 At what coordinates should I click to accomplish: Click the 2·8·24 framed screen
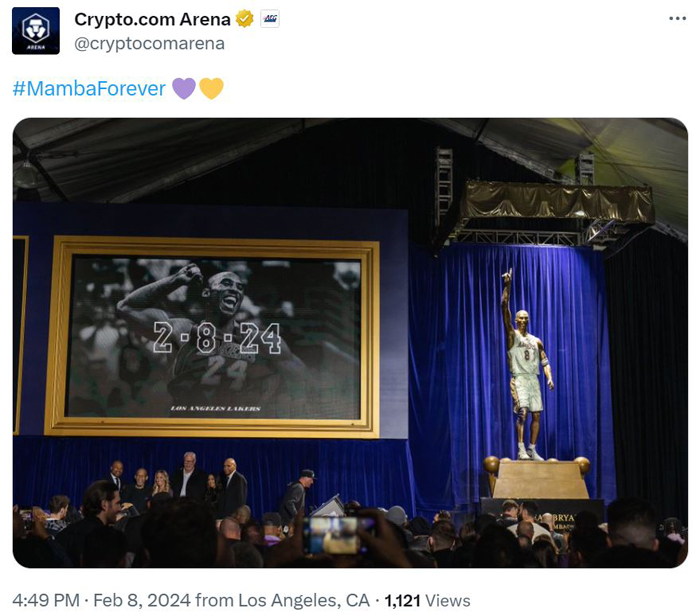tap(213, 337)
